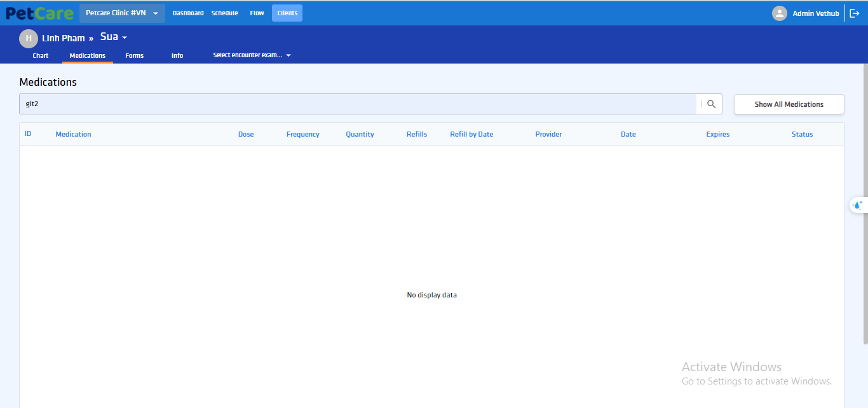Click the Quantity column header
Image resolution: width=868 pixels, height=408 pixels.
tap(360, 134)
